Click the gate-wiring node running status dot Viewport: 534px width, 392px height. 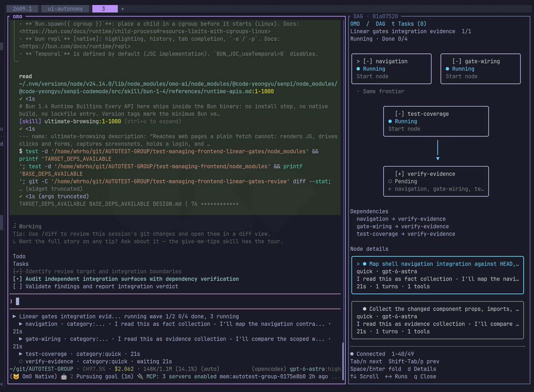(447, 69)
